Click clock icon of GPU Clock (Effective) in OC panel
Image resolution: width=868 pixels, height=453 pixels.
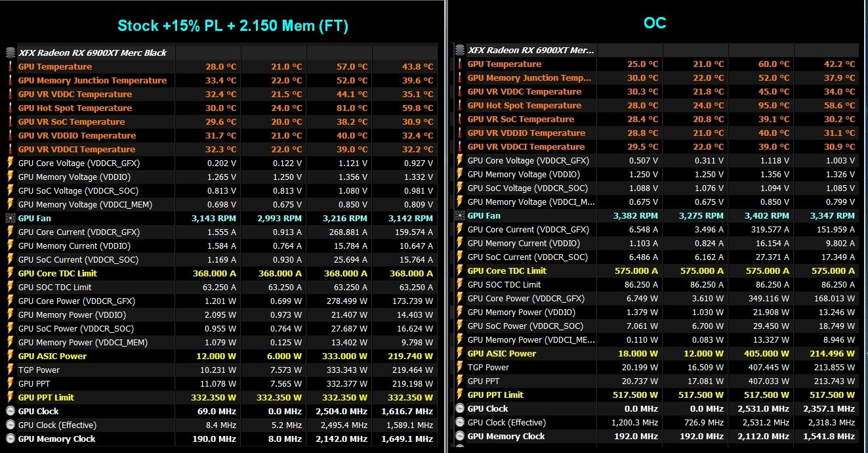coord(459,422)
